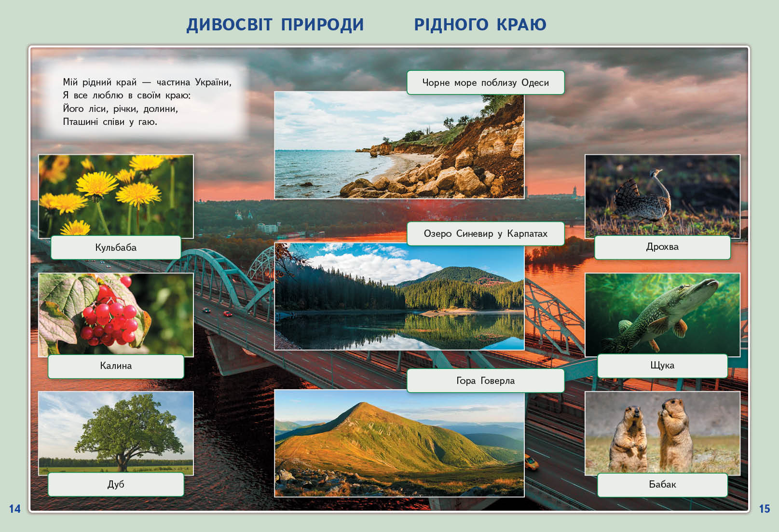Select the "Калина" caption label
The image size is (779, 532).
tap(116, 366)
